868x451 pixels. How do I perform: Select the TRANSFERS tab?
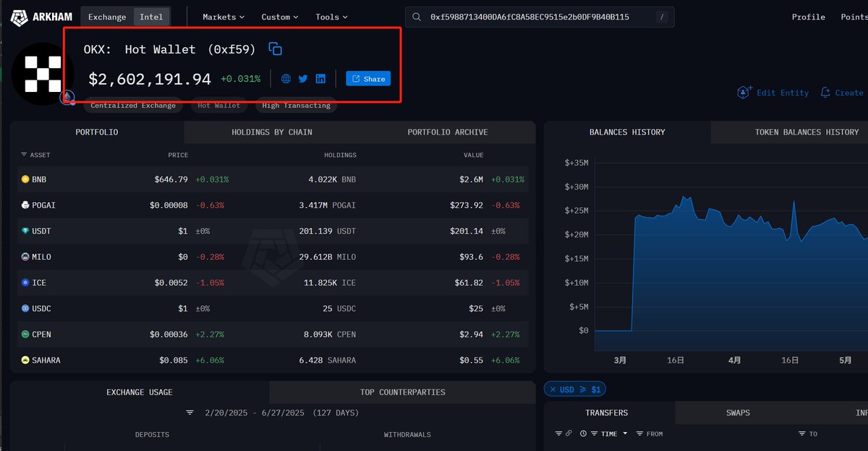[x=607, y=413]
